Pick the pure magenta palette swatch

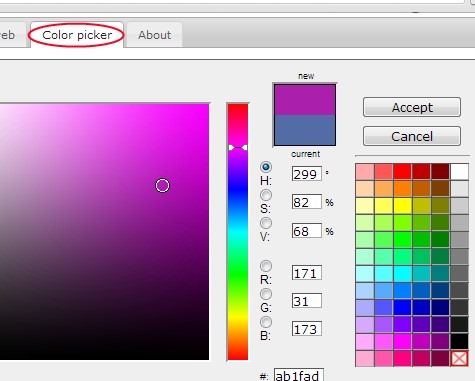[x=402, y=342]
